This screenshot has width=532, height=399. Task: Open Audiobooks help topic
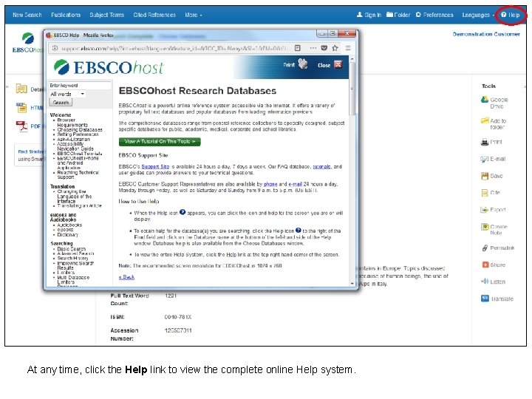[x=69, y=225]
